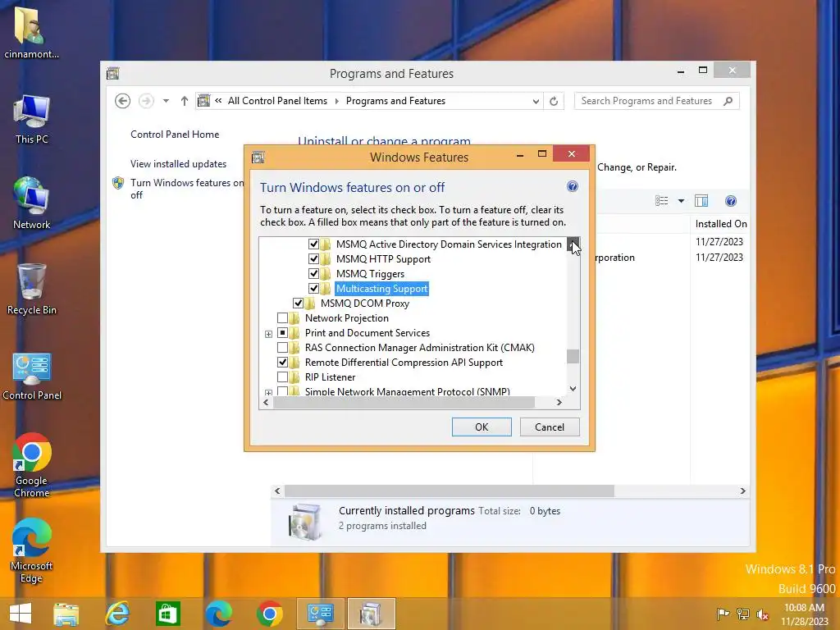The width and height of the screenshot is (840, 630).
Task: Open This PC desktop icon
Action: coord(31,120)
